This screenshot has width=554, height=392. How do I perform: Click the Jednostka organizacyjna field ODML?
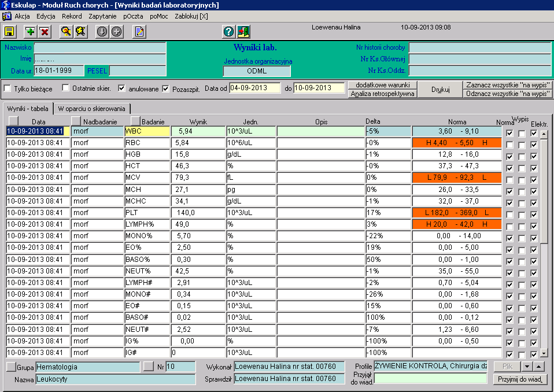[257, 71]
